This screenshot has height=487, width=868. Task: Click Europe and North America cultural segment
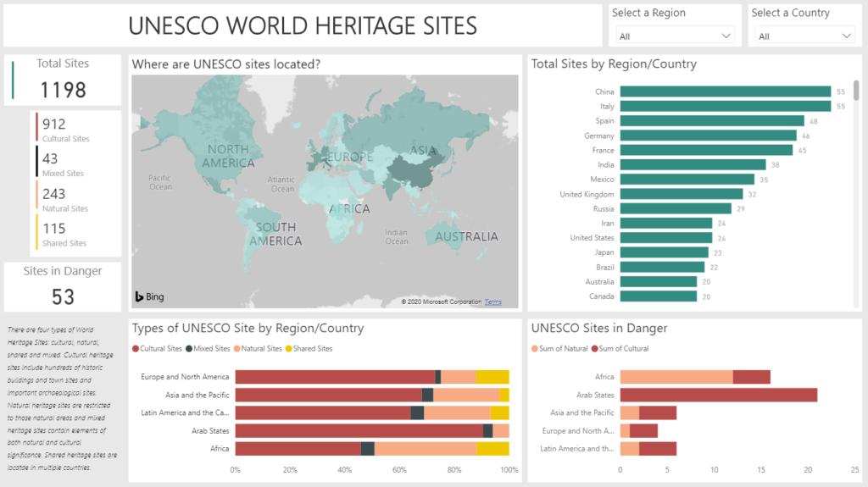pos(336,377)
